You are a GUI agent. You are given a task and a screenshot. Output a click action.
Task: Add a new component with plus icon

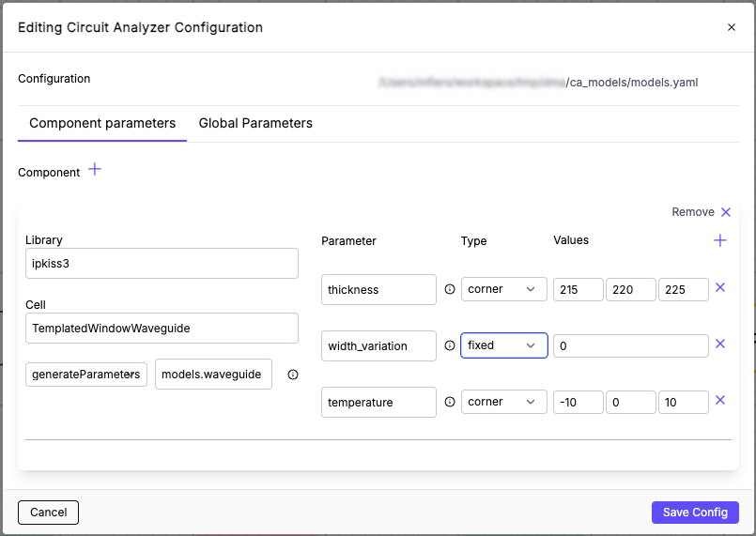(95, 170)
